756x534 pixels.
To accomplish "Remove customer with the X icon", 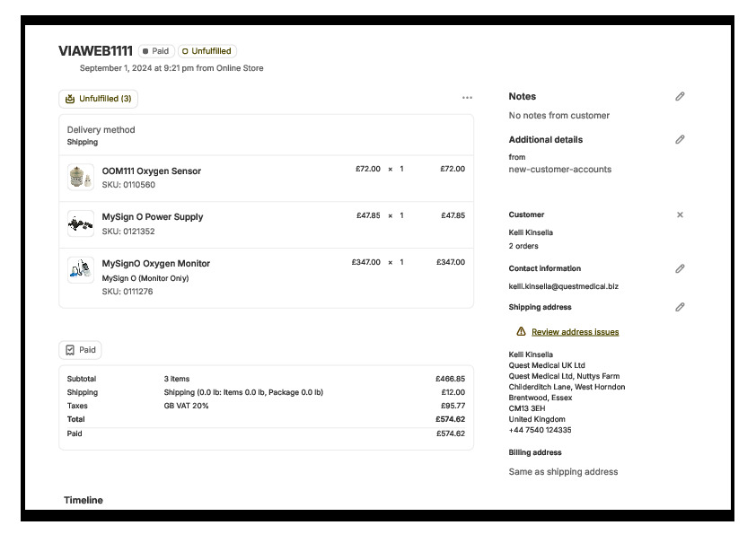I will 680,214.
